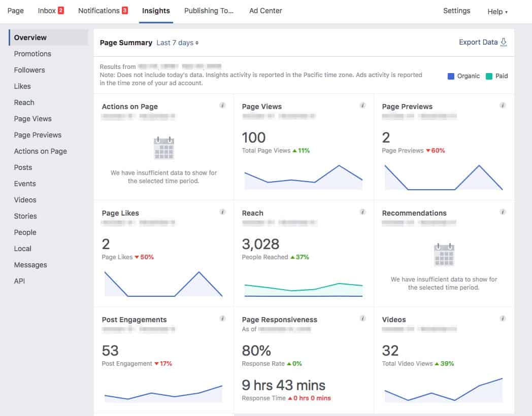View Followers in the Insights sidebar

pos(29,70)
